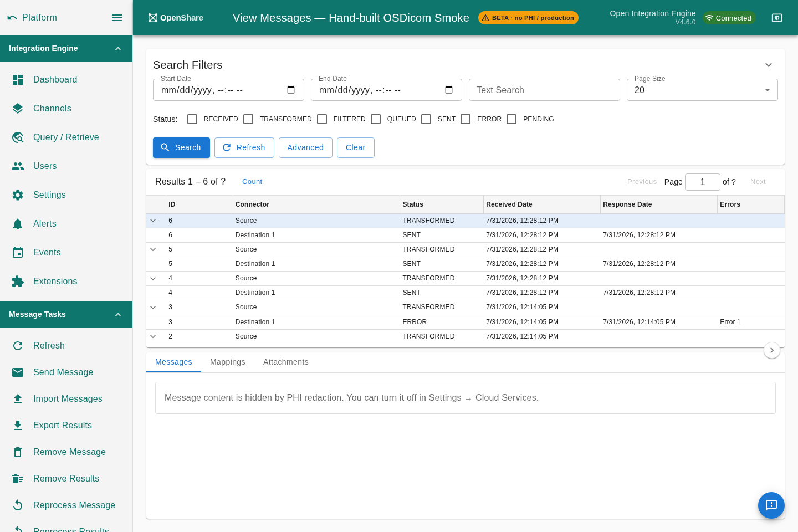798x532 pixels.
Task: Click the Import Messages upload icon
Action: click(18, 399)
